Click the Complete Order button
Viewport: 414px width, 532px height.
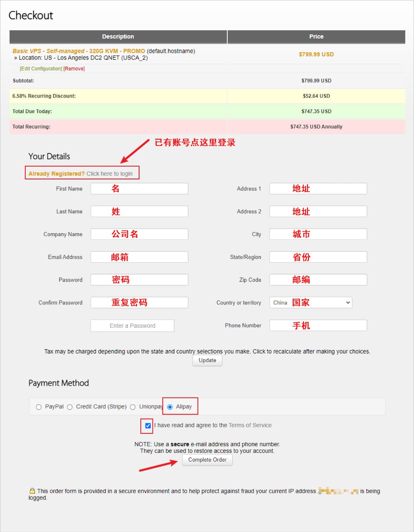[207, 459]
